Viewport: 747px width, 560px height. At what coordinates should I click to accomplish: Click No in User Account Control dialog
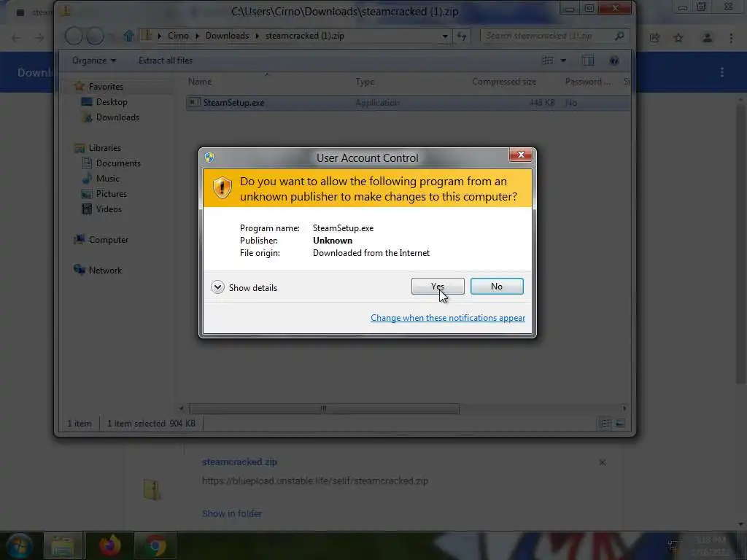tap(496, 286)
